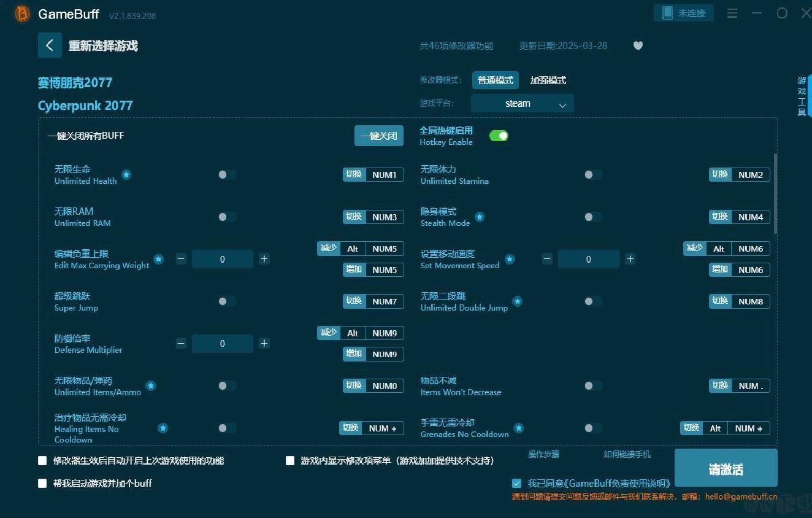
Task: Click 请激活 activate button
Action: 726,468
